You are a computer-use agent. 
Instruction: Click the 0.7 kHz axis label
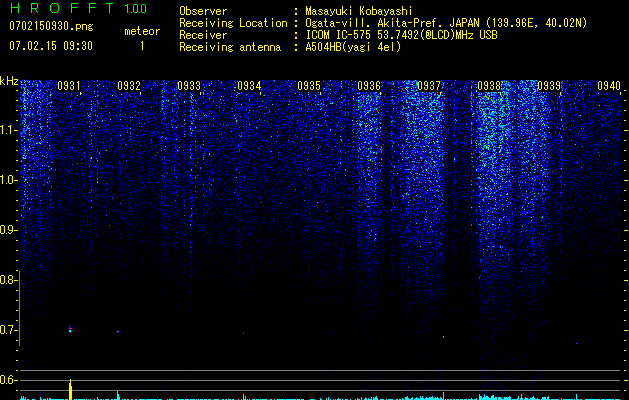(x=7, y=330)
